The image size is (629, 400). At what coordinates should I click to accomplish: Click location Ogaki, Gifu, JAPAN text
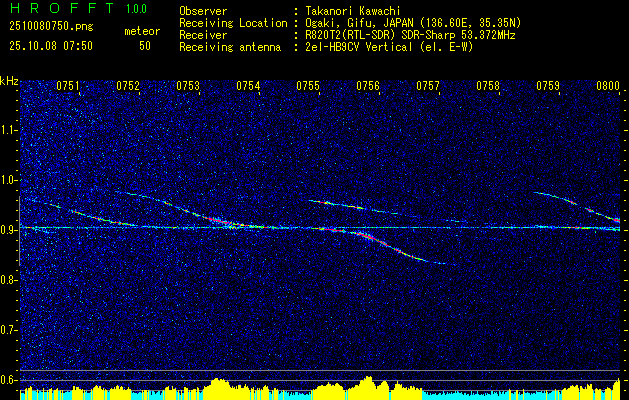(413, 23)
